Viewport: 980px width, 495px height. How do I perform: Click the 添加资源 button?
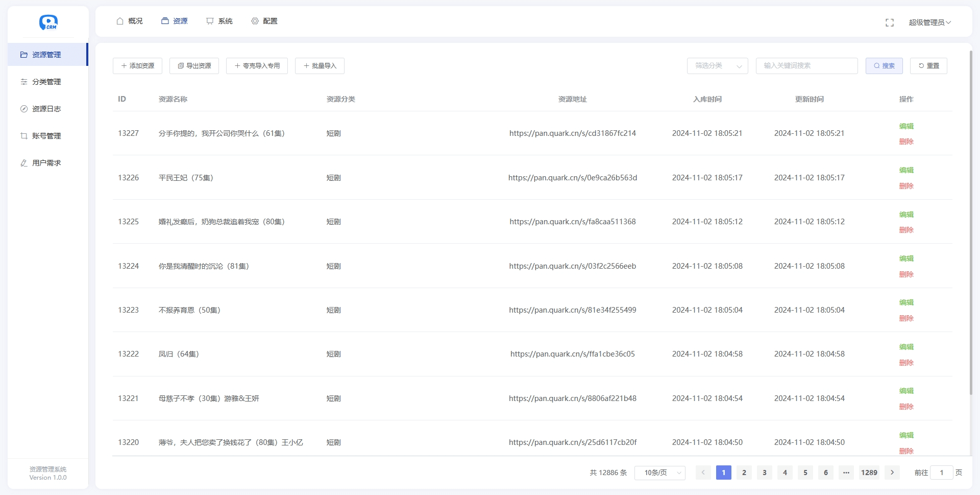(137, 66)
